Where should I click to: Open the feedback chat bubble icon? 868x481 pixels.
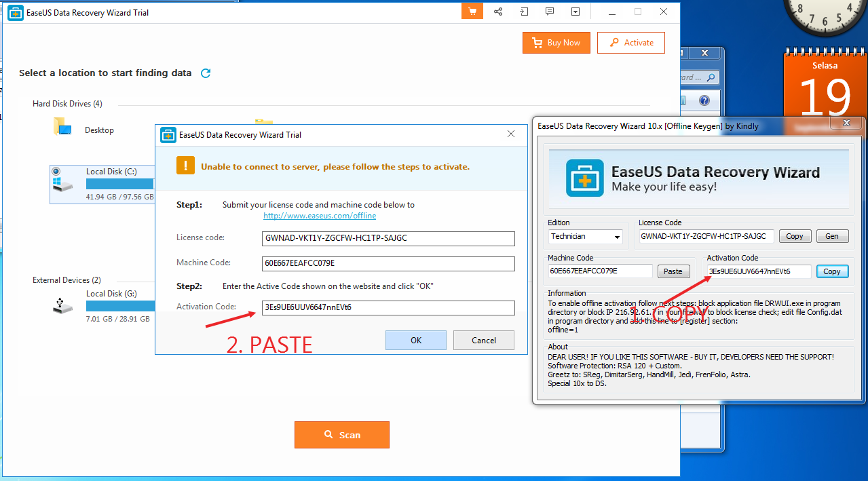click(x=549, y=11)
